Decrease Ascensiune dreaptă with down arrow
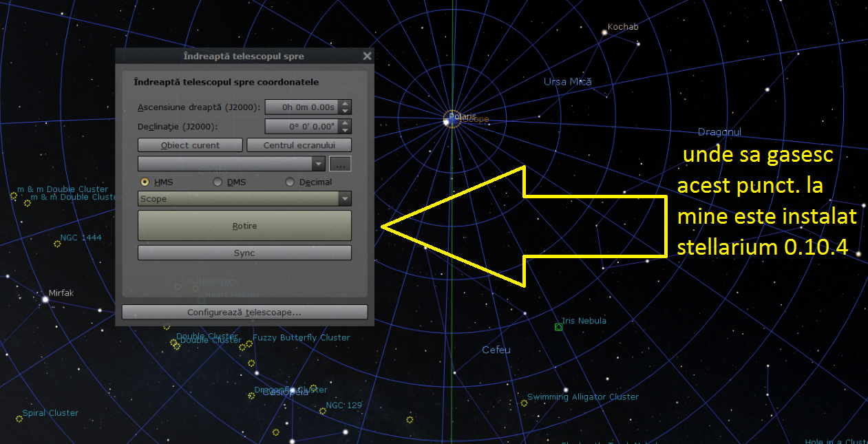The image size is (868, 444). [346, 111]
